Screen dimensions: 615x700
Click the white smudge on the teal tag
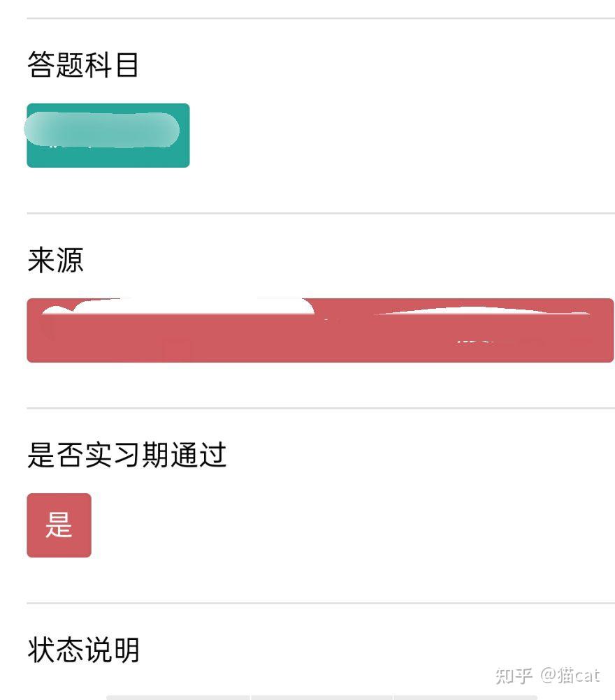102,129
